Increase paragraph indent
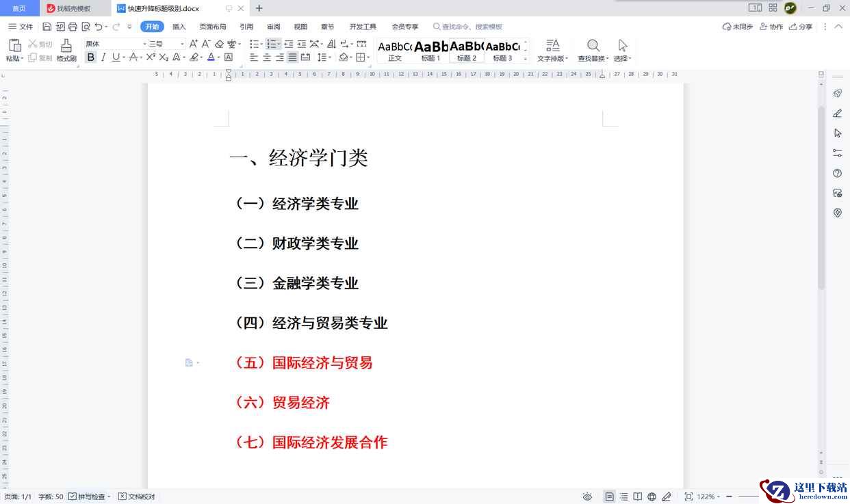This screenshot has height=504, width=850. tap(301, 44)
